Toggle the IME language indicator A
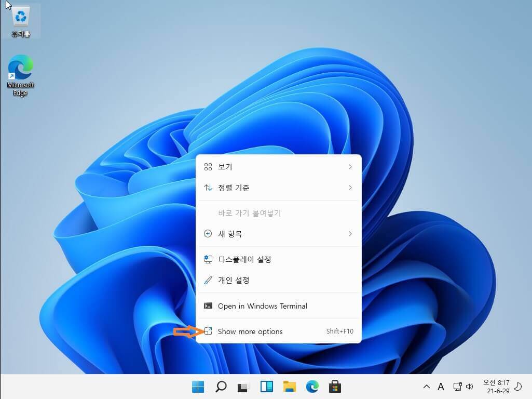 [441, 387]
